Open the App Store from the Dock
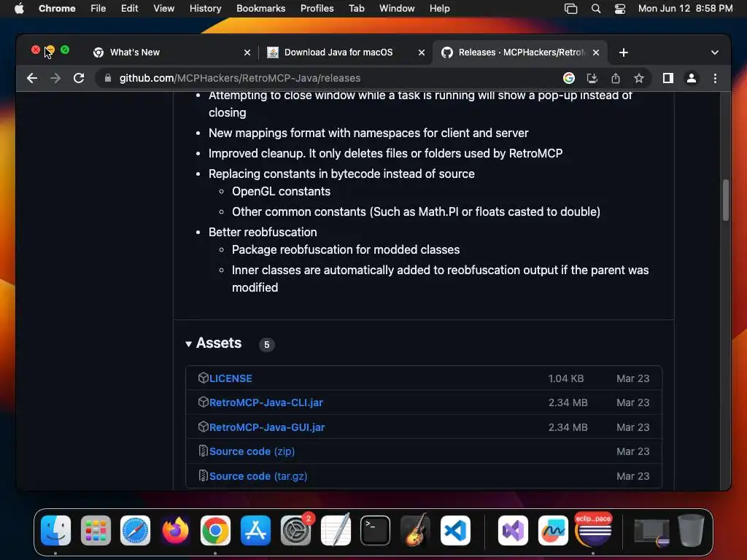This screenshot has width=747, height=560. pyautogui.click(x=255, y=531)
